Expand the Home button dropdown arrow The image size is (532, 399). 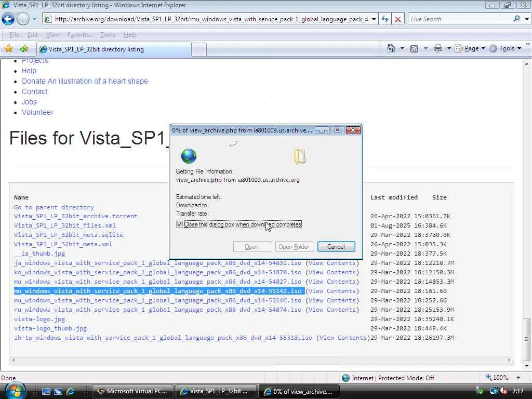point(403,48)
